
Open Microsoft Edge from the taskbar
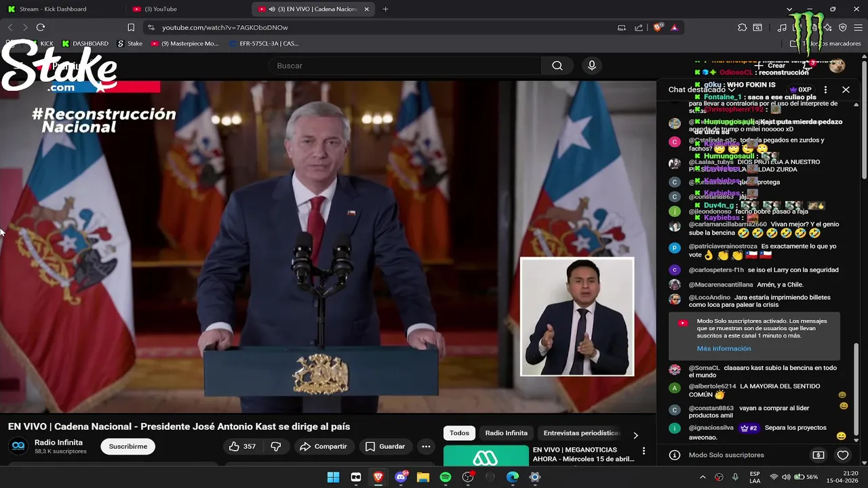point(513,477)
